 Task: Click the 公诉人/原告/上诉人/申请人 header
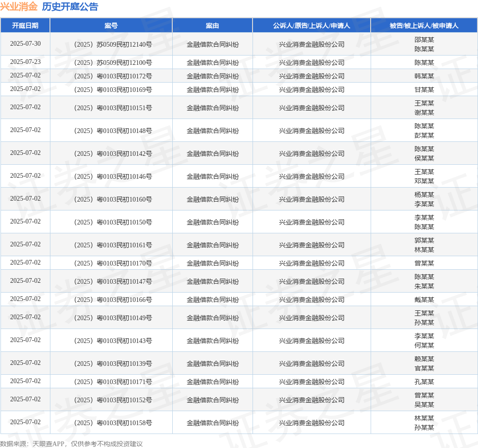(311, 26)
